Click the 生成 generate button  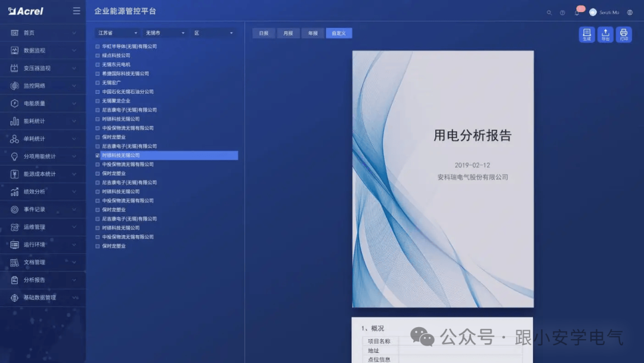[586, 34]
